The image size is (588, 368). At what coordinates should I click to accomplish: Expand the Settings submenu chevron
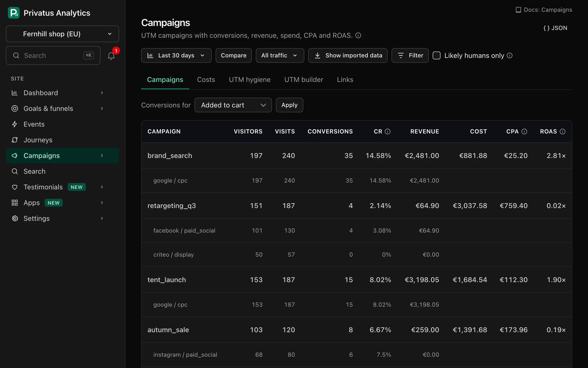(x=102, y=218)
